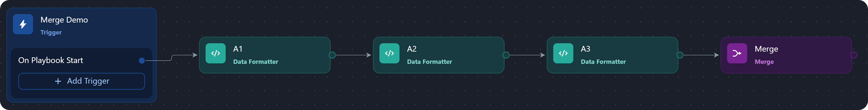This screenshot has height=110, width=868.
Task: Select the A1 node title
Action: [238, 49]
